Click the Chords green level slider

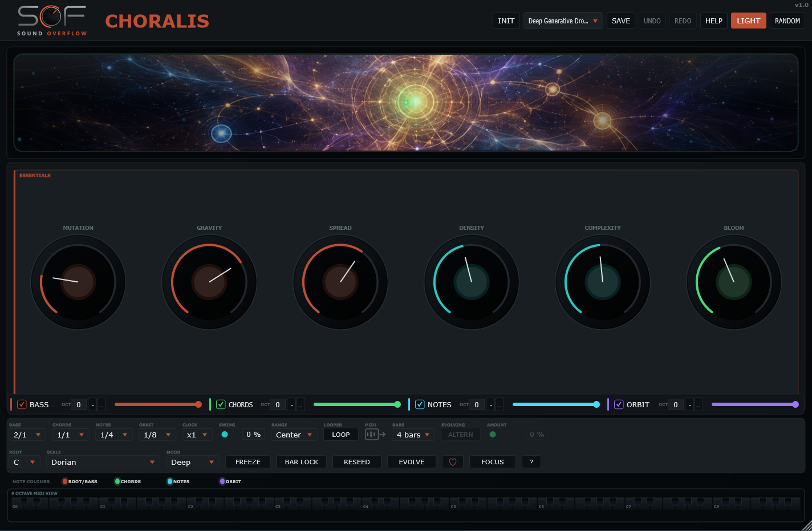(x=357, y=404)
